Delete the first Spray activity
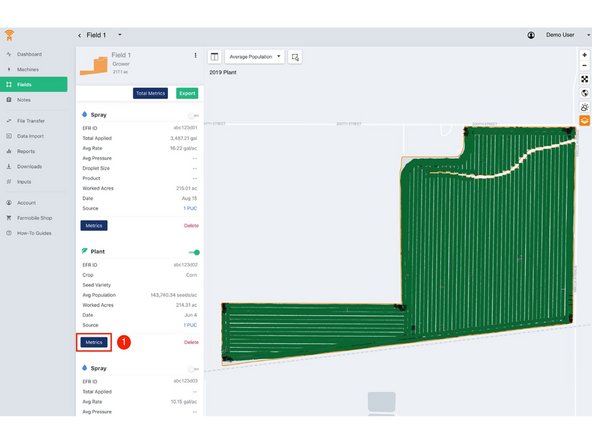592x444 pixels. click(x=191, y=226)
